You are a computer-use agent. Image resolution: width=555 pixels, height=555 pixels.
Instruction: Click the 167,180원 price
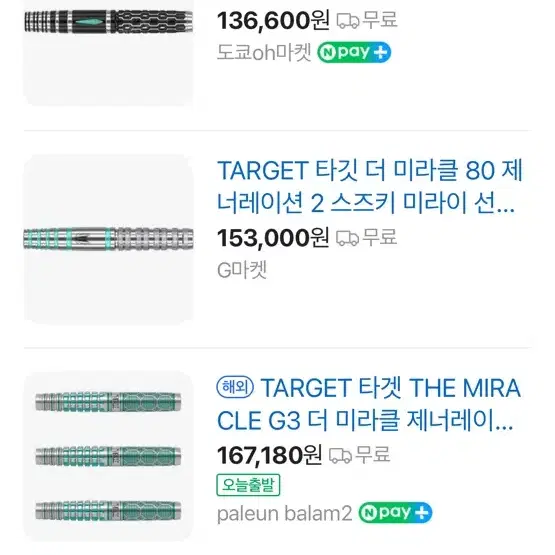(x=269, y=455)
